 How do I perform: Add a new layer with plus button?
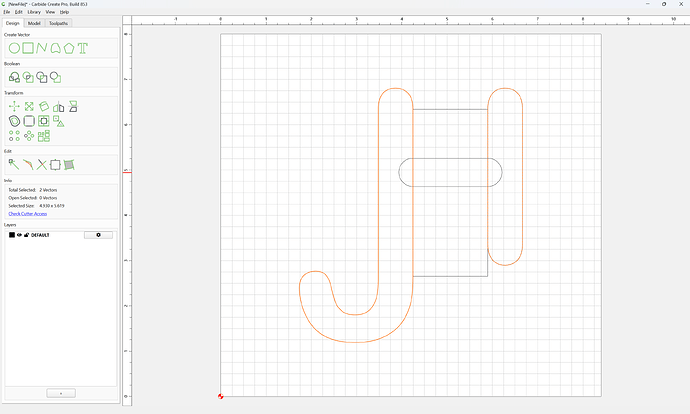[x=61, y=393]
